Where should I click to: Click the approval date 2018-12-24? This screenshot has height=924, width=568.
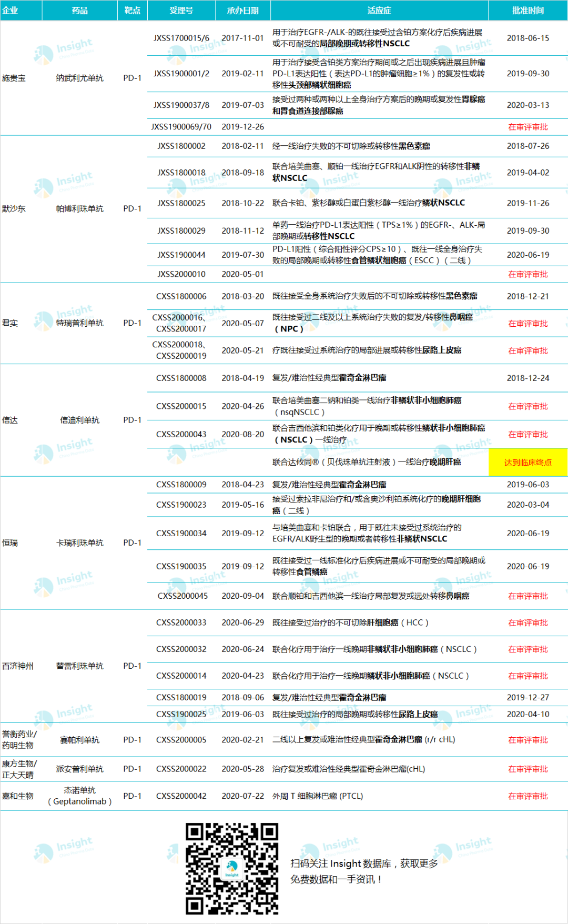[528, 378]
